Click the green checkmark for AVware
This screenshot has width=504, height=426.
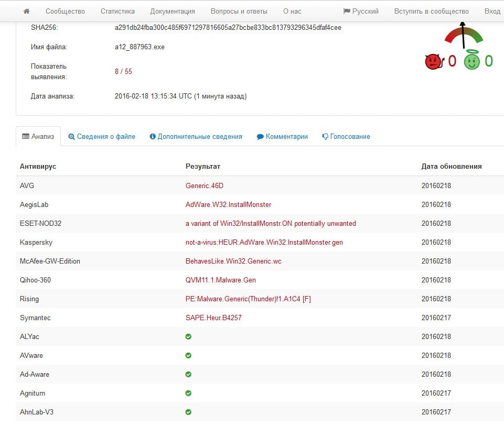188,355
